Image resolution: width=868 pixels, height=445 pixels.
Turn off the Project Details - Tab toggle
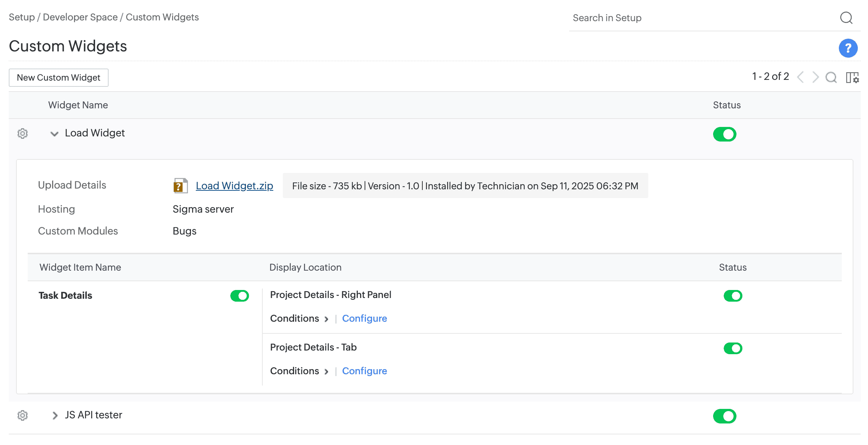tap(733, 348)
